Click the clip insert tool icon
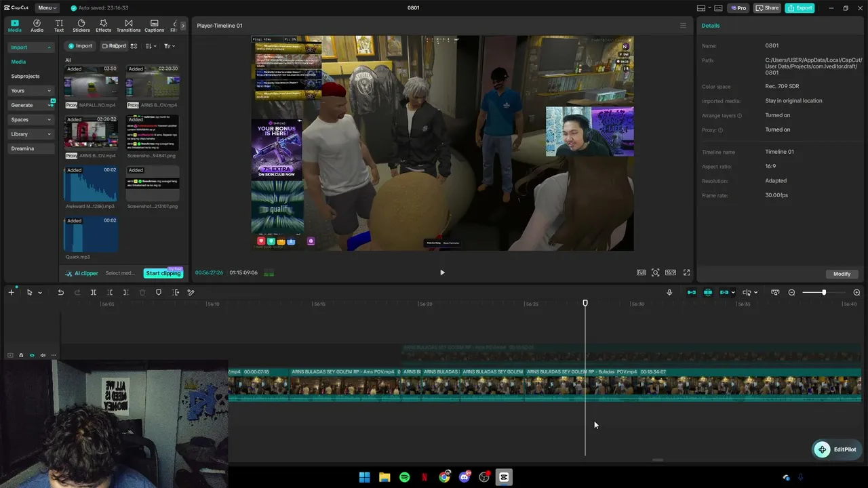 (175, 292)
